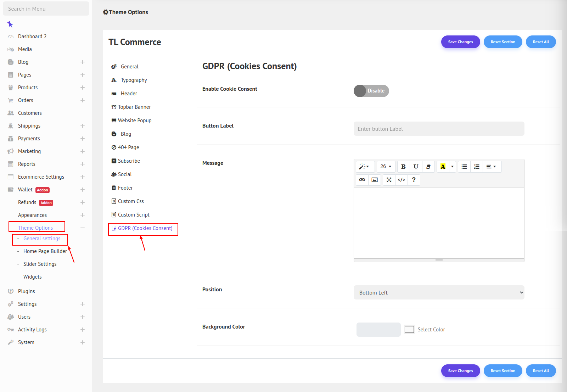Open the Typography theme options tab

pos(134,80)
